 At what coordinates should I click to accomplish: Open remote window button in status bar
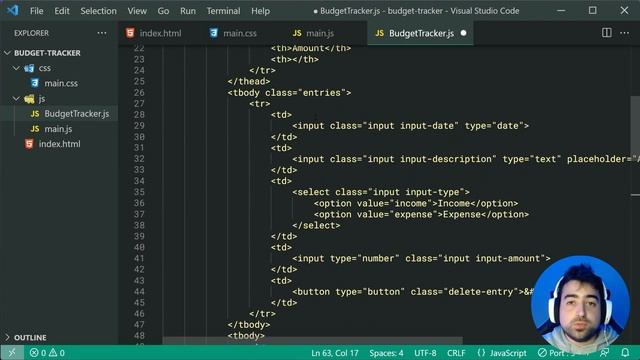(11, 353)
